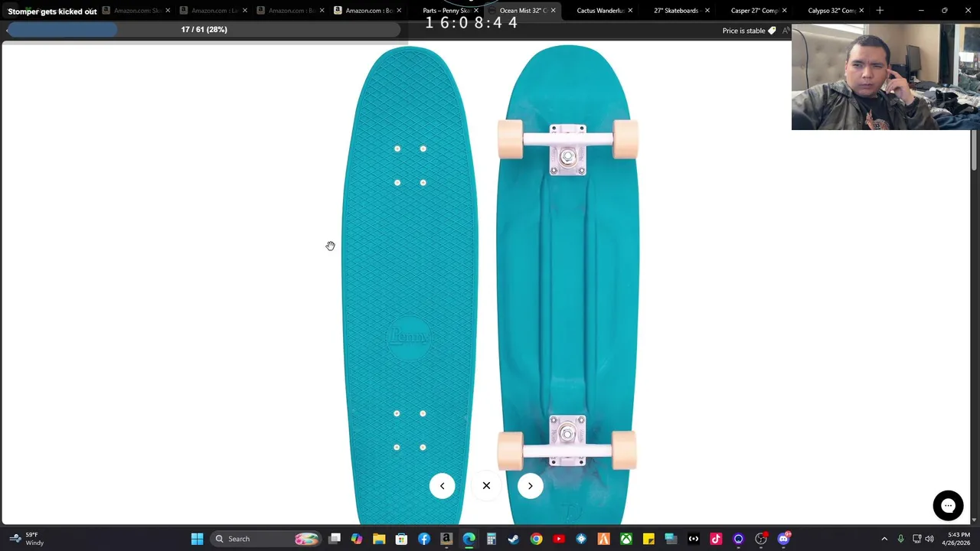Viewport: 980px width, 551px height.
Task: Switch to the Casper 27" Complete tab
Action: point(754,11)
